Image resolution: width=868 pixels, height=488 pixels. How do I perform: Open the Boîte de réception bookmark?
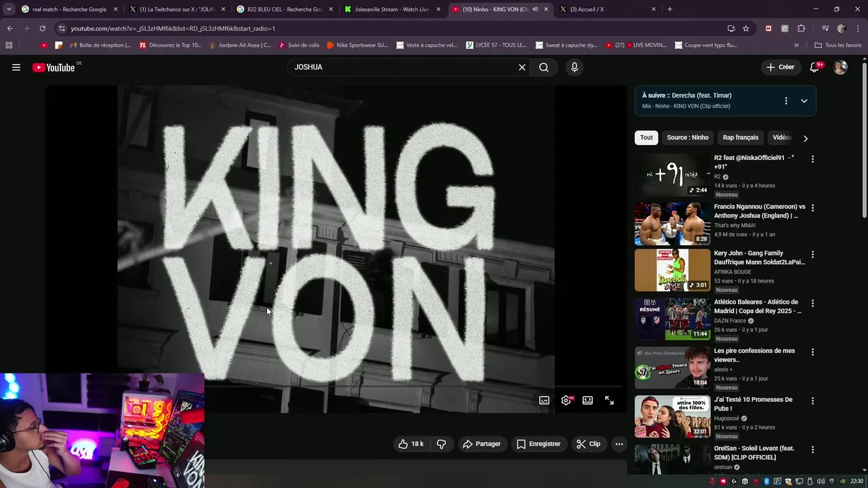click(x=100, y=45)
